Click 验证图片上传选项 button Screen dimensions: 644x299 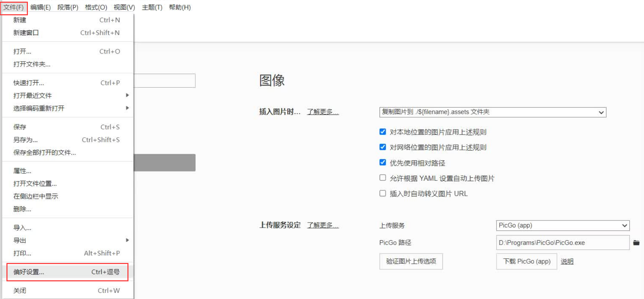pyautogui.click(x=411, y=261)
